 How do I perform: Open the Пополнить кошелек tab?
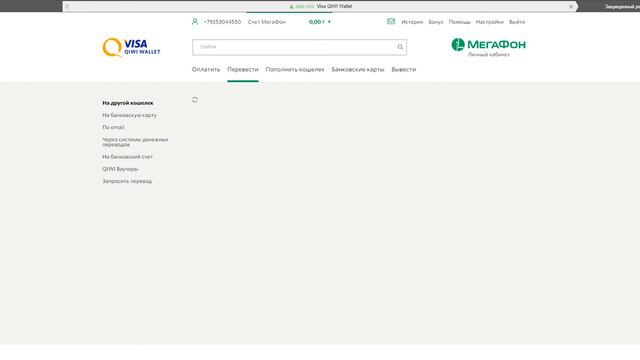[x=295, y=69]
